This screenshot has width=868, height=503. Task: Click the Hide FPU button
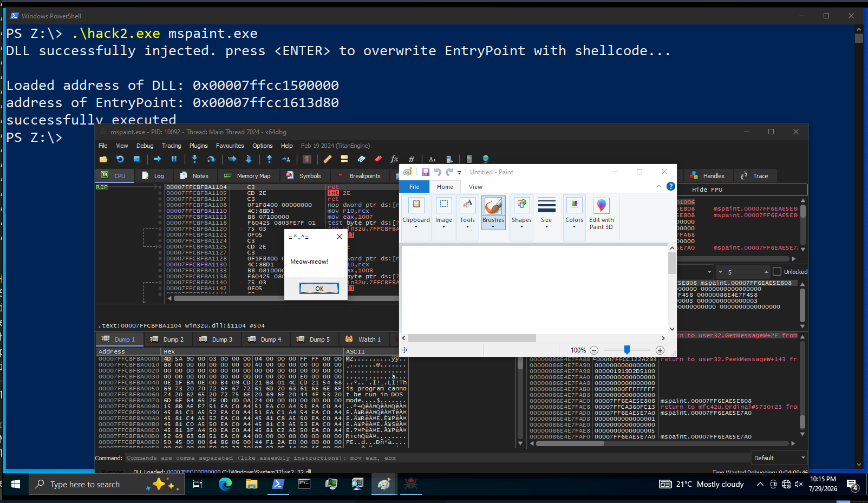coord(707,190)
